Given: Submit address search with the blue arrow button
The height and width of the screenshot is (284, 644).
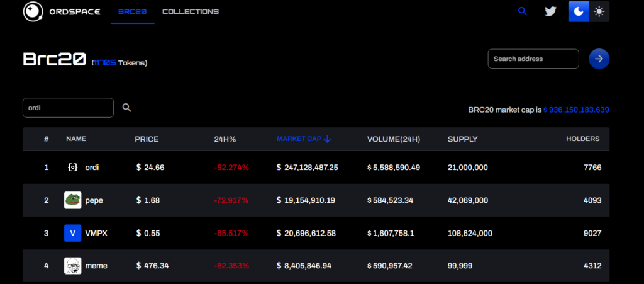Looking at the screenshot, I should coord(599,59).
